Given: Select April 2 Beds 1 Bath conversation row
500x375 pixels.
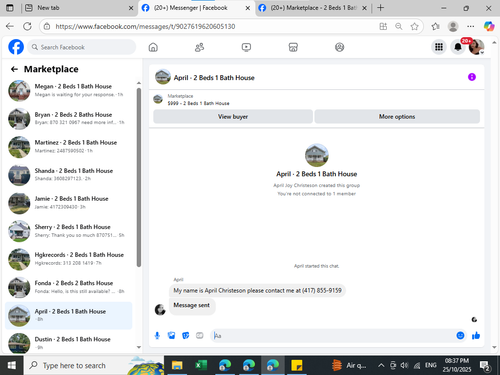Looking at the screenshot, I should click(x=68, y=315).
